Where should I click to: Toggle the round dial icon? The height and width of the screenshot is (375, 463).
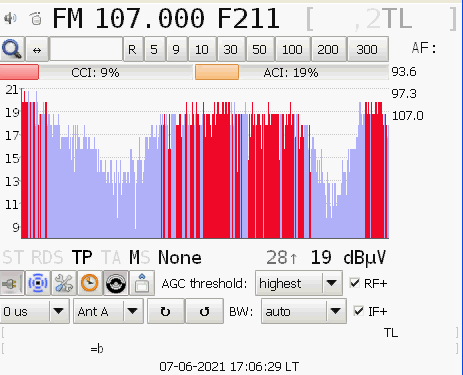(116, 283)
